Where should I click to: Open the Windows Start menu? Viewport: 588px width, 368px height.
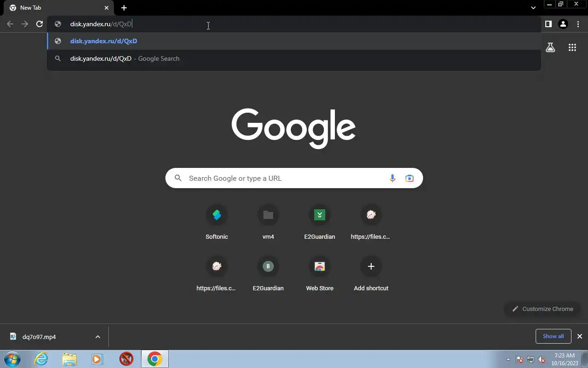[12, 359]
